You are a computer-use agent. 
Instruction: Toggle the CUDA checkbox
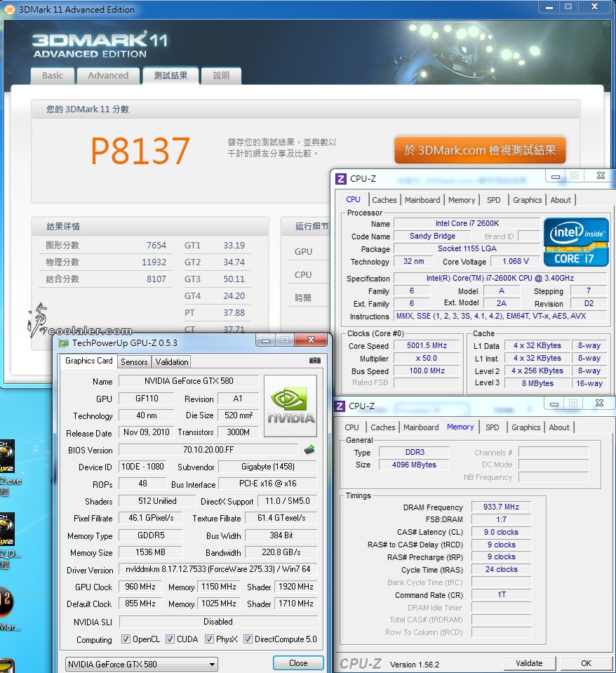click(x=170, y=639)
